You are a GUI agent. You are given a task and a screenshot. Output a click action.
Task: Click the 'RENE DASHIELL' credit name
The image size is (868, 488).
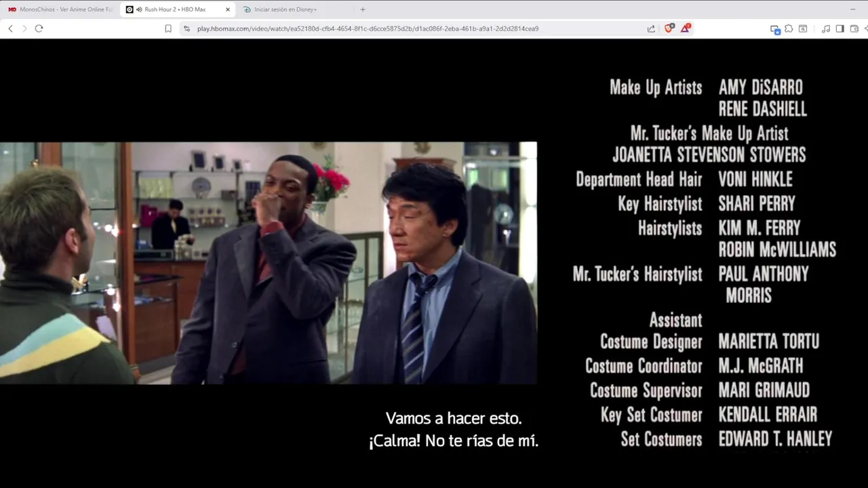762,109
